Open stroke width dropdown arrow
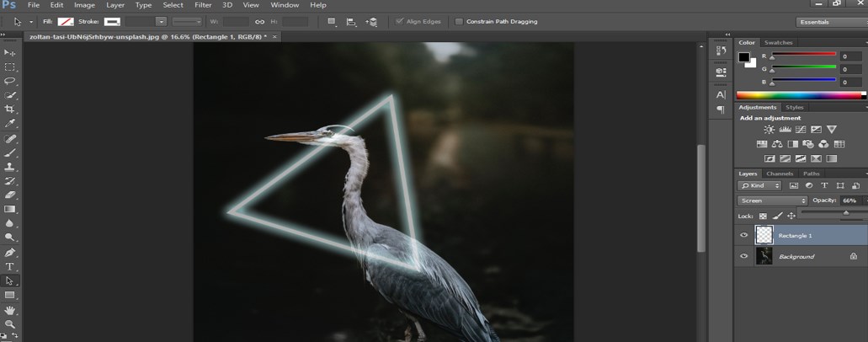868x342 pixels. tap(161, 22)
